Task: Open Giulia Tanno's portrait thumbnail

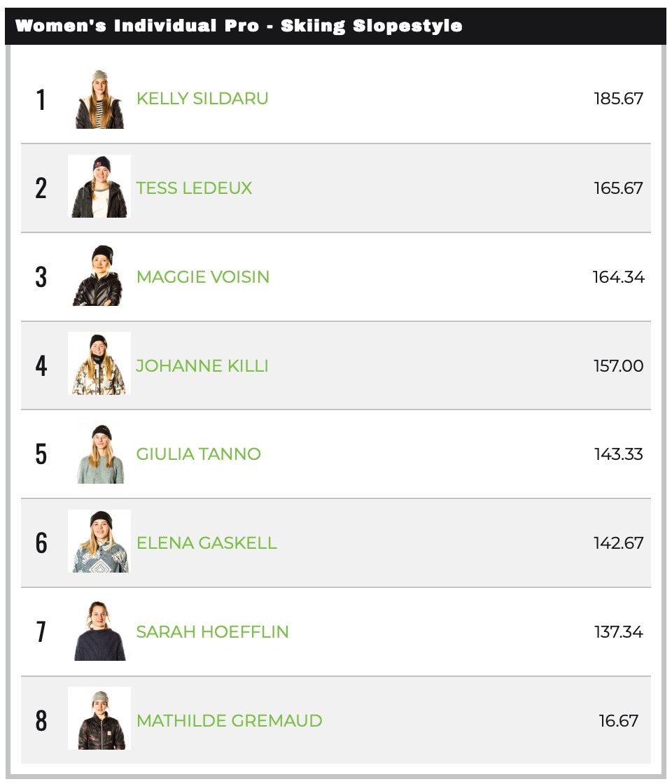Action: (x=99, y=453)
